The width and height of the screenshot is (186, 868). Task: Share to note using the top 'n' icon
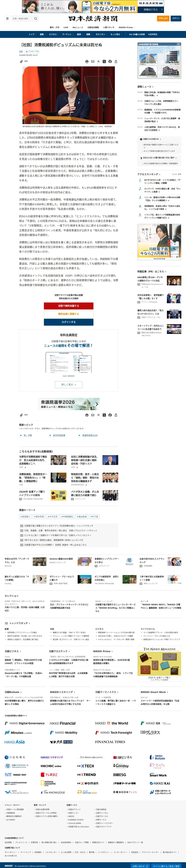(x=98, y=62)
